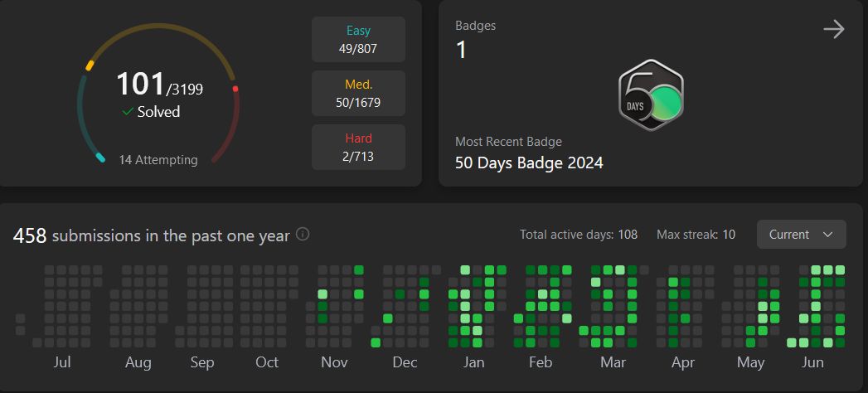This screenshot has height=393, width=868.
Task: Click the Max streak 10 stat
Action: point(696,235)
